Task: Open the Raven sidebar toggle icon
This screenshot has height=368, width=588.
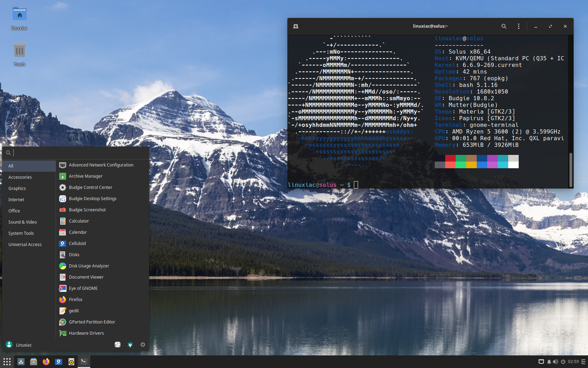Action: [x=584, y=362]
